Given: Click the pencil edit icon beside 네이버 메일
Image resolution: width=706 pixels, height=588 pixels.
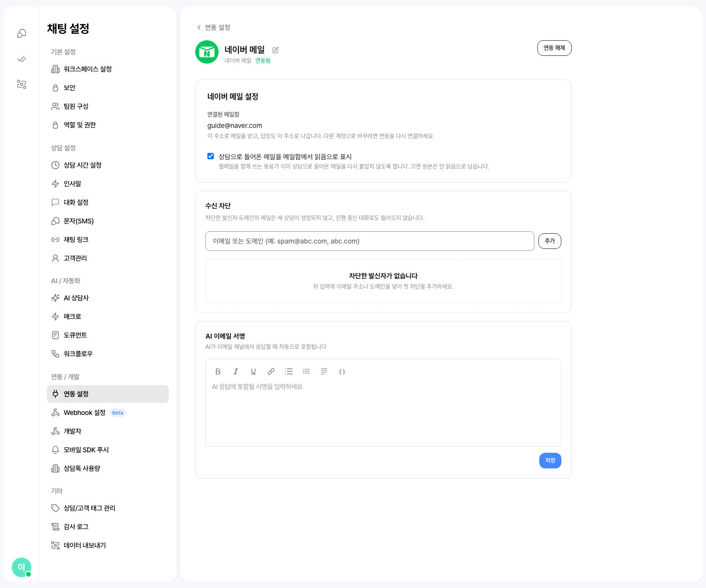Looking at the screenshot, I should point(276,50).
